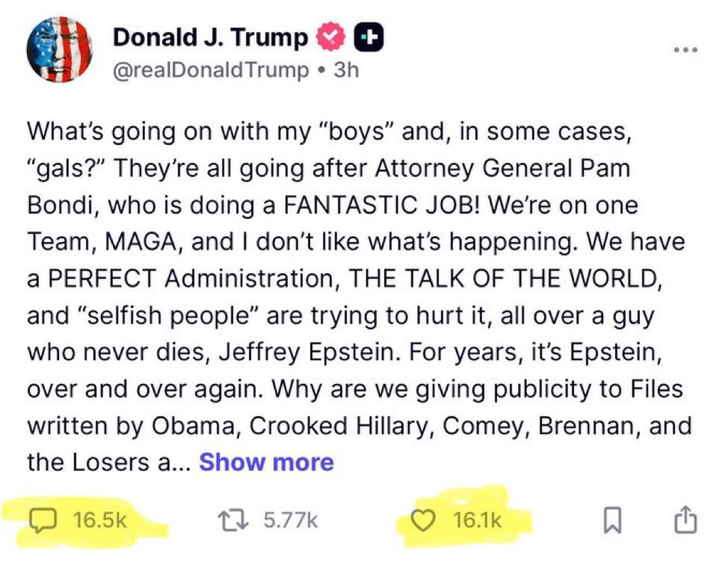Click the 3h post timestamp

click(x=346, y=70)
